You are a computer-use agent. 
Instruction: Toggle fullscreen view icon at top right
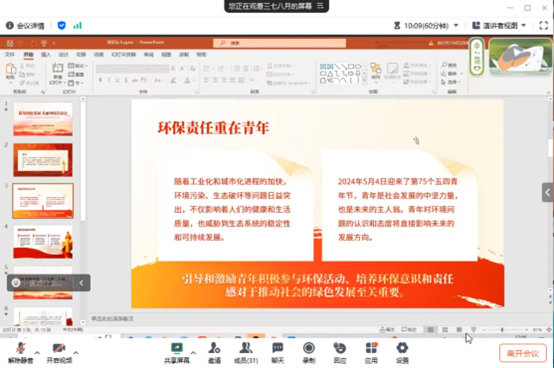(x=543, y=25)
